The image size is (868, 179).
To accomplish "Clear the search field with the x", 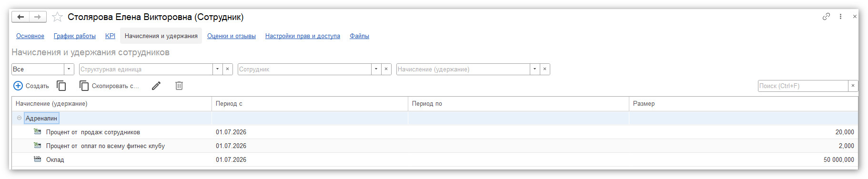I will tap(853, 86).
